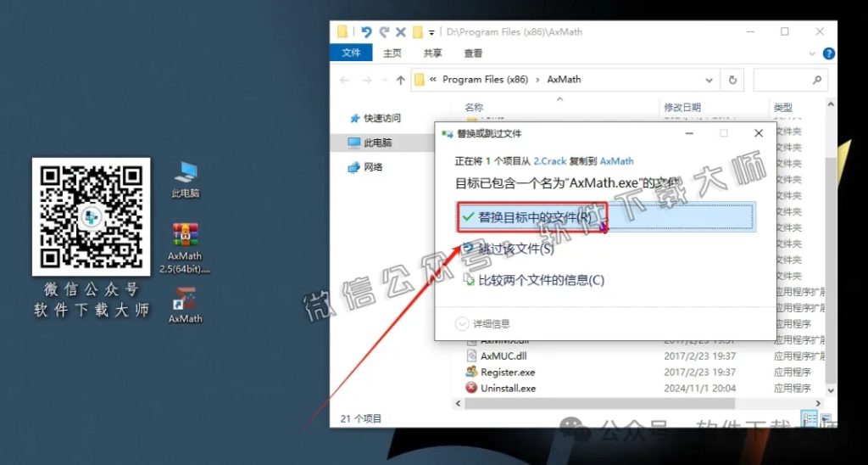This screenshot has height=465, width=868.
Task: Switch to the 查看 ribbon tab
Action: (x=473, y=53)
